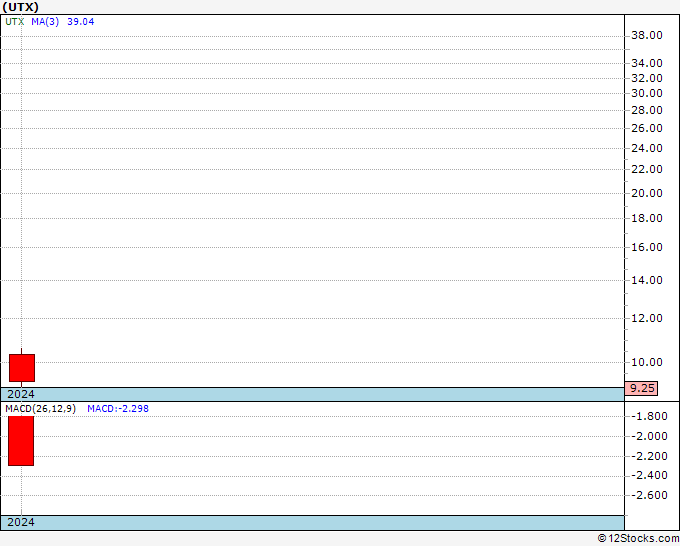
Task: Click the 18.00 price axis label
Action: click(647, 218)
